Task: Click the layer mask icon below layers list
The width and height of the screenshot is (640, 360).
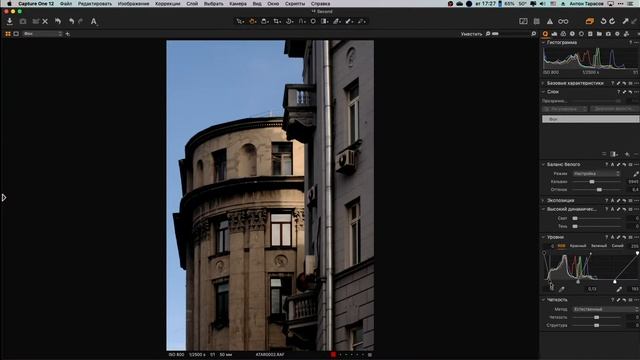Action: [613, 154]
